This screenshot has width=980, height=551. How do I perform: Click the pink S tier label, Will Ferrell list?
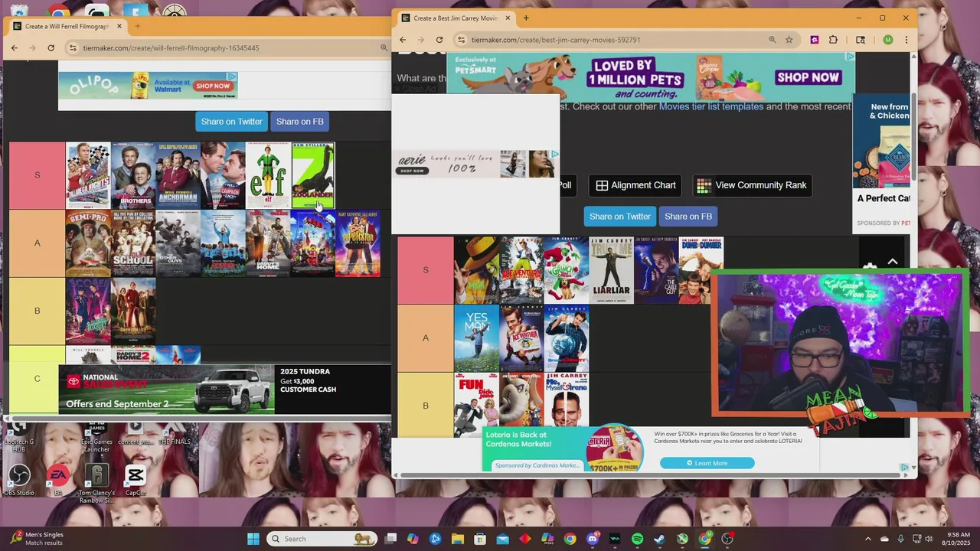(37, 175)
